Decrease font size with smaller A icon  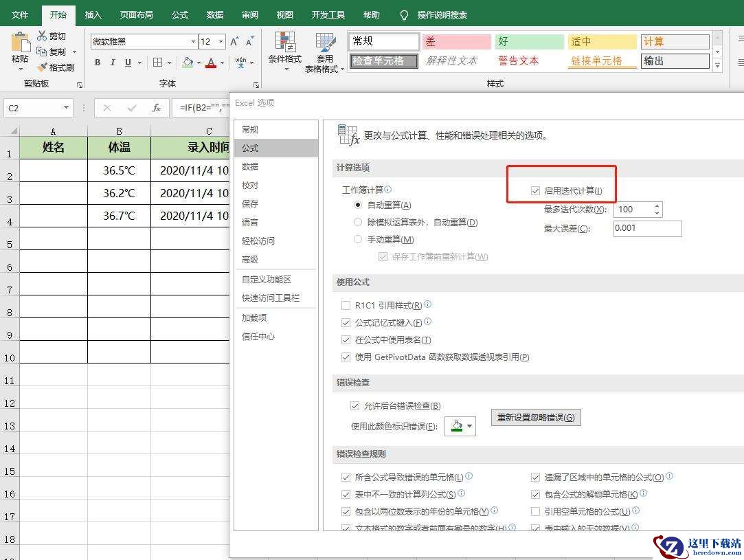coord(249,41)
